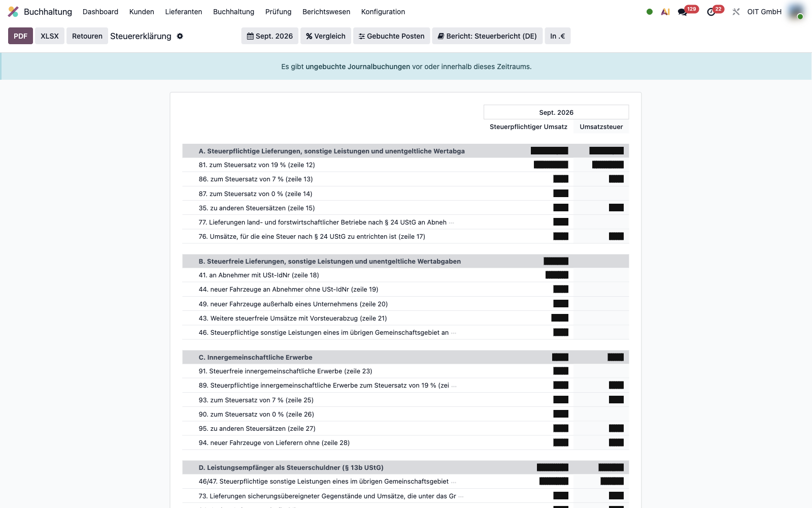Open the Vergleich comparison dropdown
This screenshot has width=812, height=508.
[326, 36]
